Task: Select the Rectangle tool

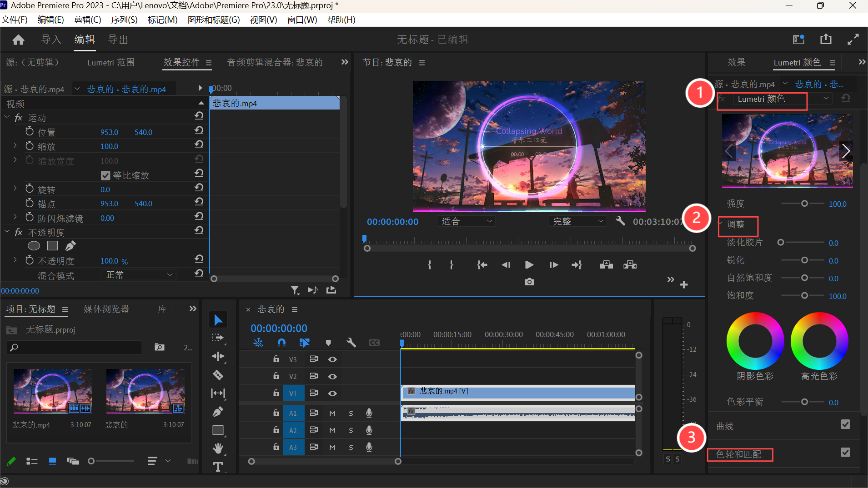Action: coord(218,430)
